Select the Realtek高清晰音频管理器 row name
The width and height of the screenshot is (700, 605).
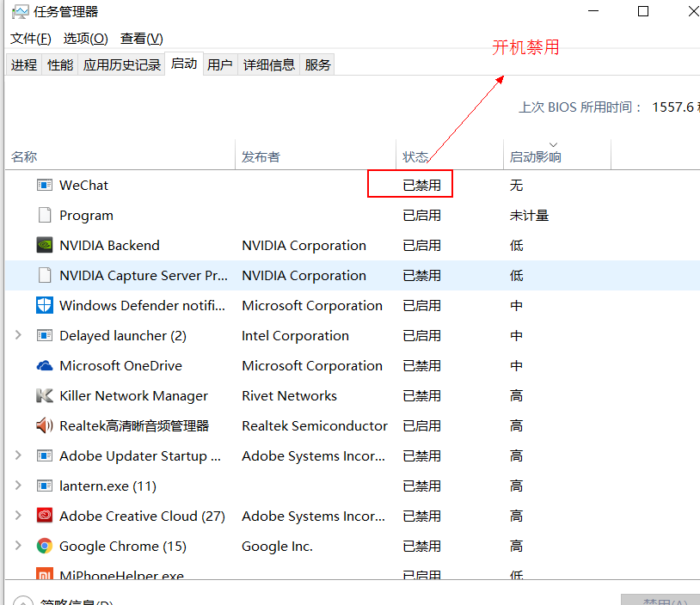point(134,425)
